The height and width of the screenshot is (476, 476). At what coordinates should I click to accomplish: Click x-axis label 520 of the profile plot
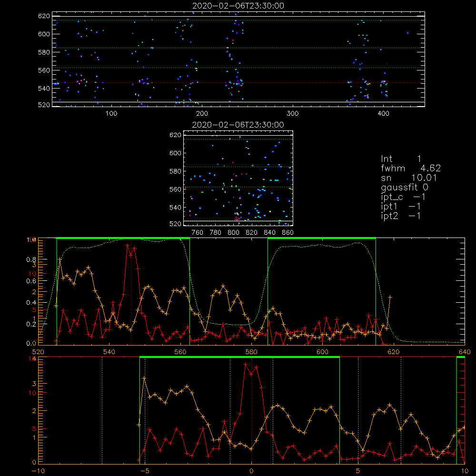click(38, 352)
